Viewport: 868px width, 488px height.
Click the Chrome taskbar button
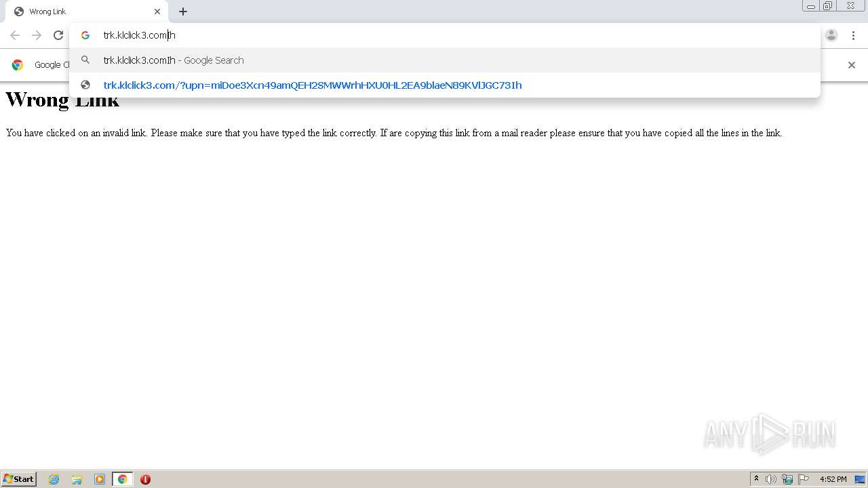click(x=122, y=479)
